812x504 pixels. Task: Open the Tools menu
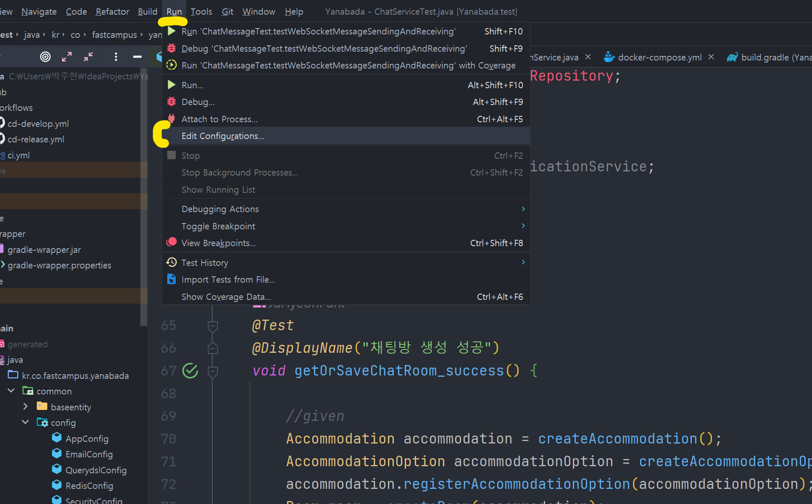(201, 12)
